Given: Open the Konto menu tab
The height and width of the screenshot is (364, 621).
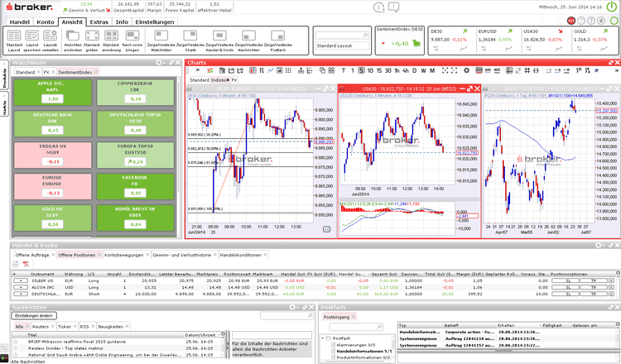Looking at the screenshot, I should (46, 22).
